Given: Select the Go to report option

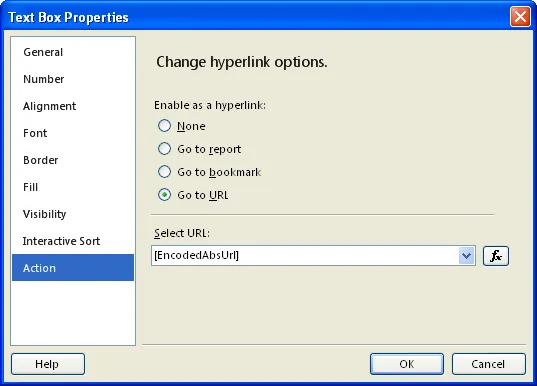Looking at the screenshot, I should [164, 149].
